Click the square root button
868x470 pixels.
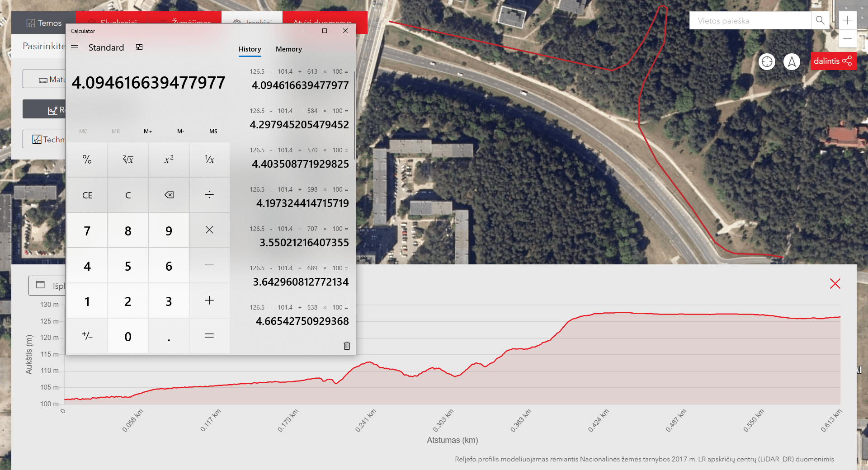(x=128, y=160)
